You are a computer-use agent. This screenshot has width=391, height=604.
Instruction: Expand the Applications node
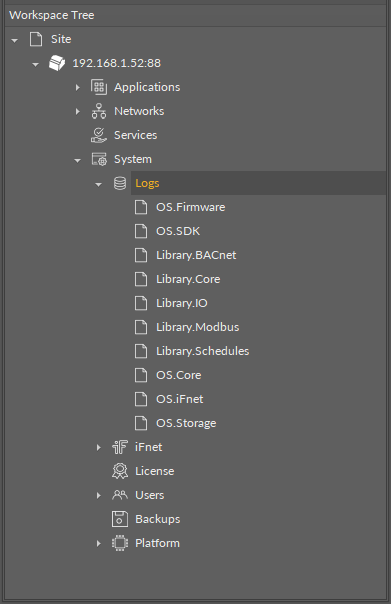77,87
